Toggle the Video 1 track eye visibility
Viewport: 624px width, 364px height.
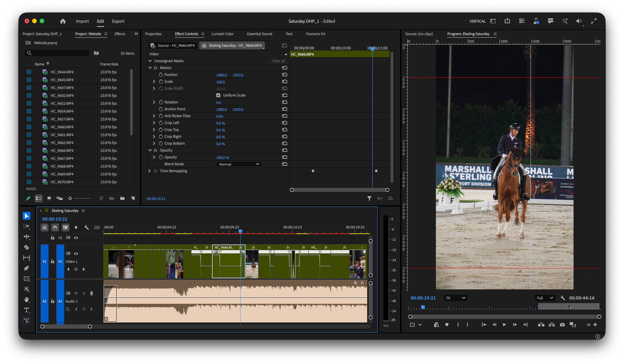click(x=76, y=254)
